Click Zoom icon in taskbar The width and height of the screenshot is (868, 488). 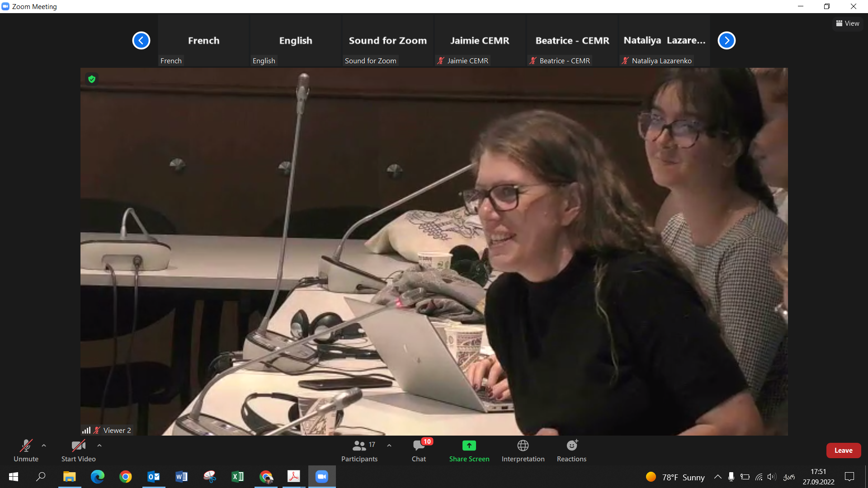coord(322,477)
